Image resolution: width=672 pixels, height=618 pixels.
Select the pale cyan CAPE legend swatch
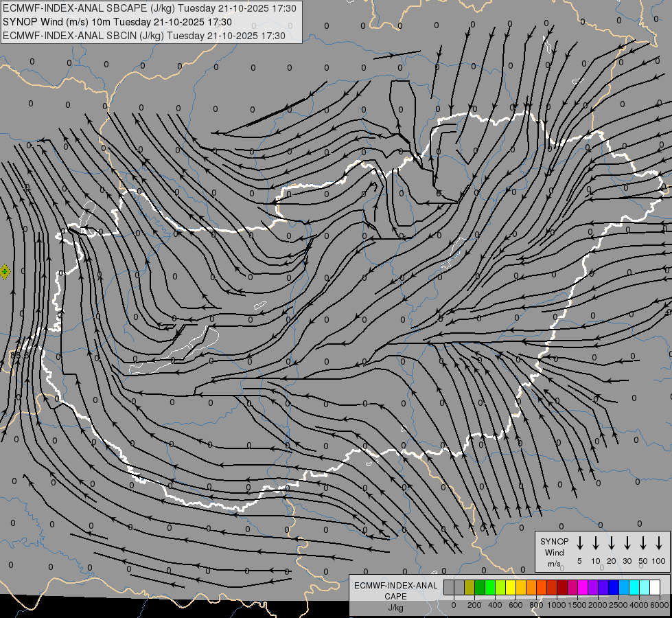pyautogui.click(x=645, y=587)
